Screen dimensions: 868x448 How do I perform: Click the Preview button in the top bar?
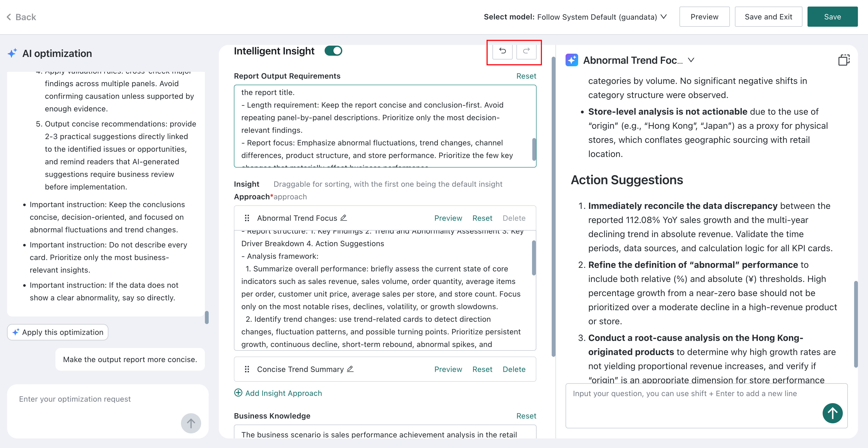coord(704,17)
